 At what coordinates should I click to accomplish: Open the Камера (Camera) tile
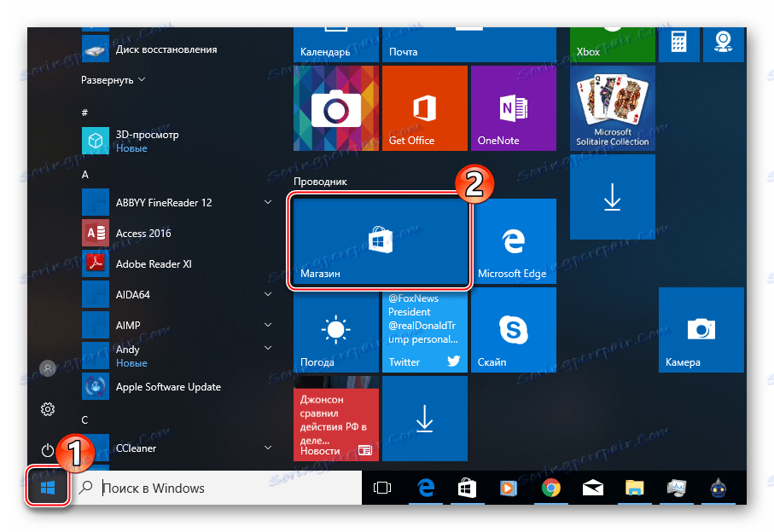(x=701, y=331)
